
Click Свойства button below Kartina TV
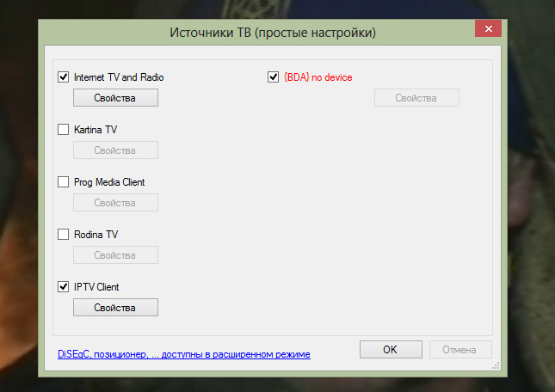click(115, 150)
